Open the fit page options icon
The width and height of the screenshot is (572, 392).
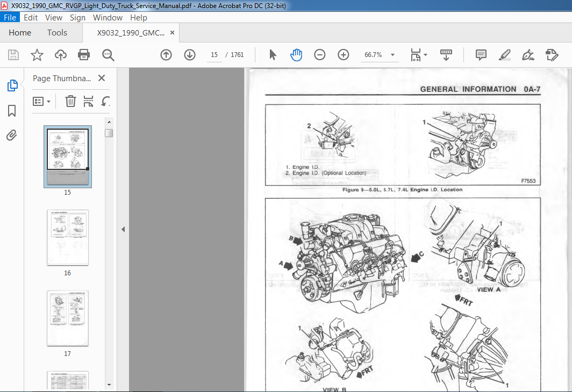tap(416, 55)
